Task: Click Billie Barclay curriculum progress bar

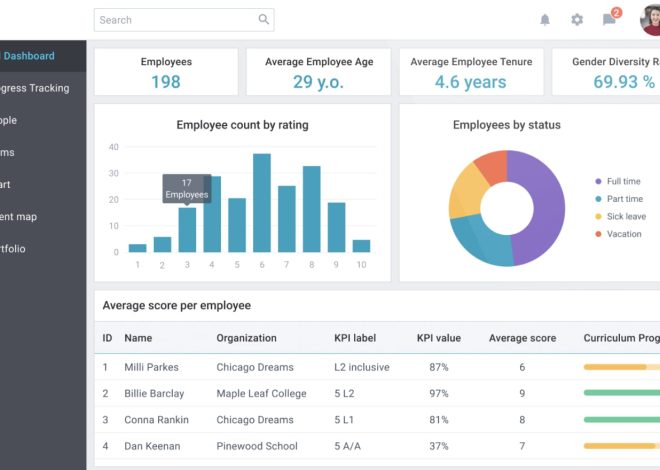Action: [x=622, y=393]
